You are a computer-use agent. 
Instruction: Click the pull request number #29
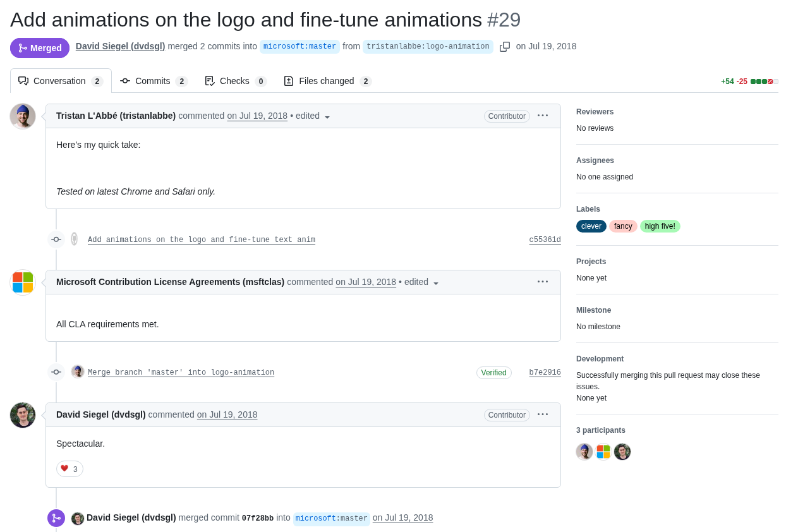[504, 20]
